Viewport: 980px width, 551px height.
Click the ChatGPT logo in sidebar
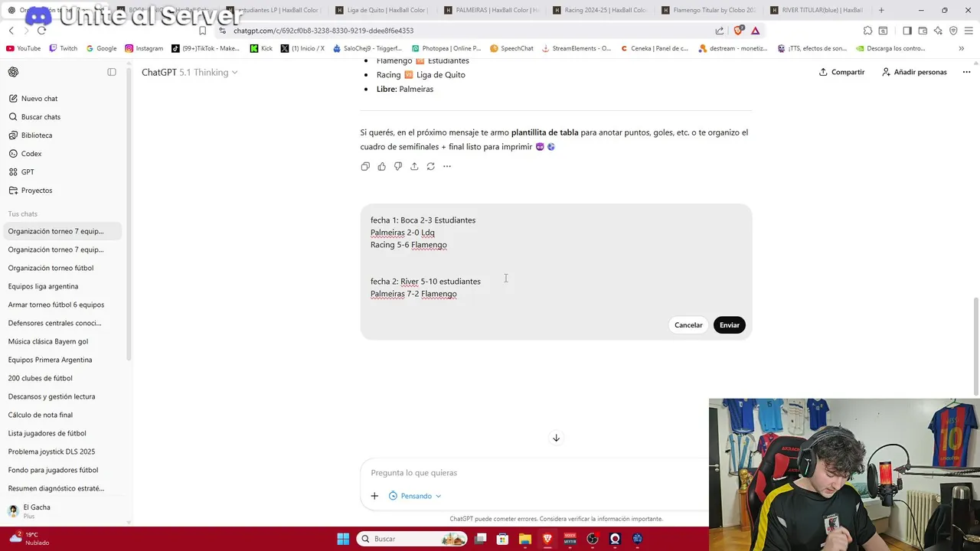[x=13, y=72]
